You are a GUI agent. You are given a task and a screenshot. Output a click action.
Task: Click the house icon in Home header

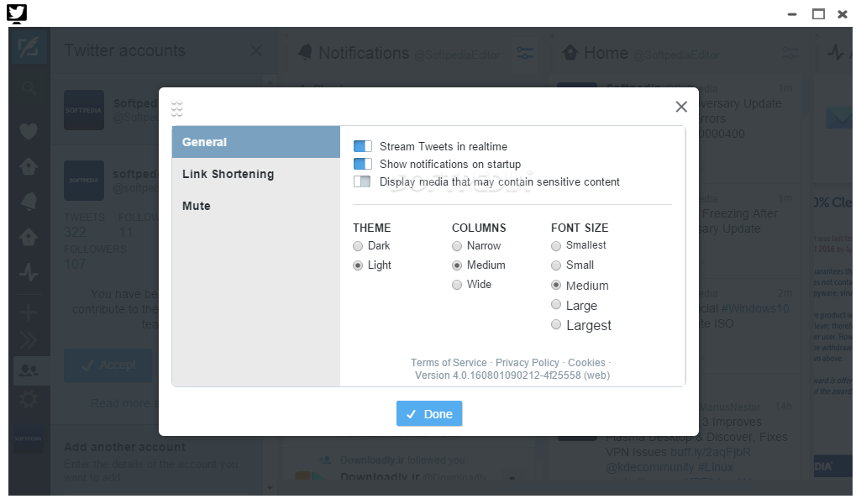pos(570,53)
